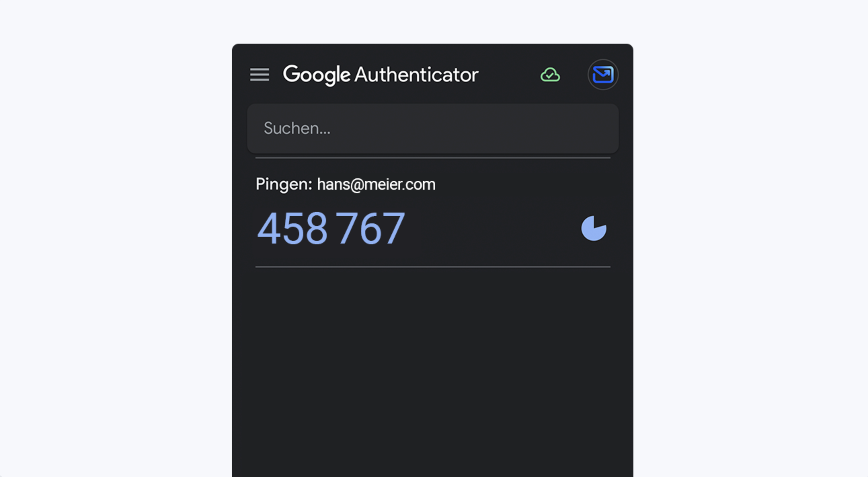Click the empty area below the account list

pos(433,371)
